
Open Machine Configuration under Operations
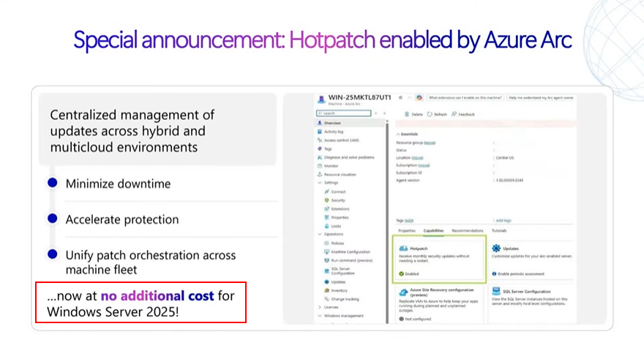coord(351,252)
